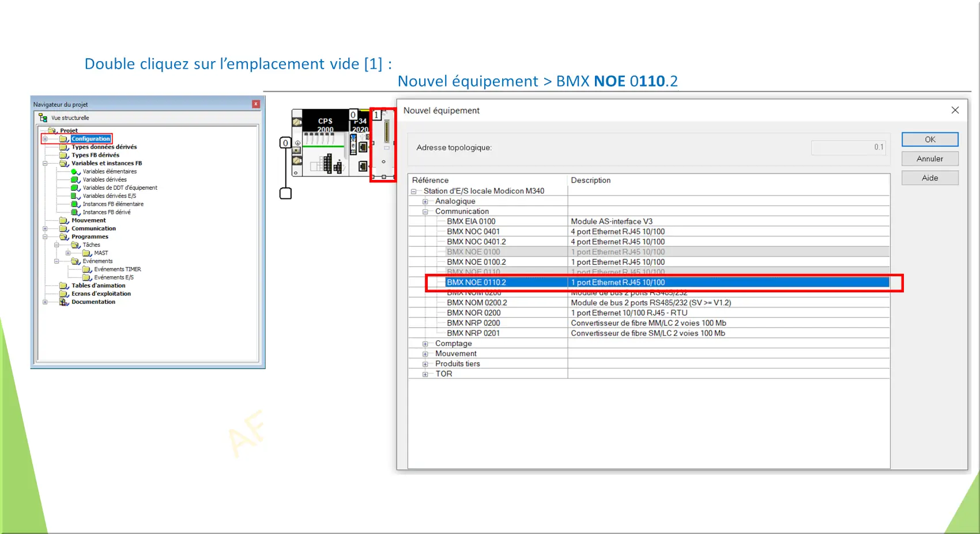Open Aide for new equipment dialog
The image size is (980, 534).
point(930,178)
